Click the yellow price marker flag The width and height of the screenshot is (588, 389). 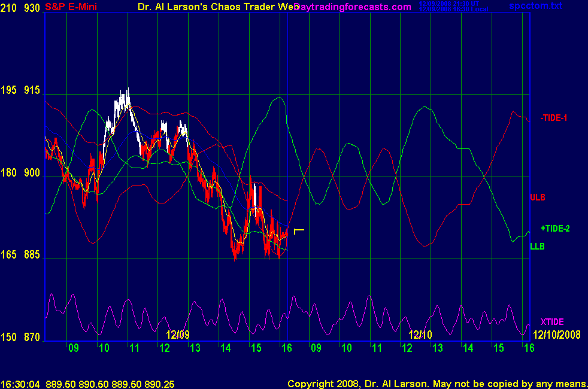click(x=299, y=230)
